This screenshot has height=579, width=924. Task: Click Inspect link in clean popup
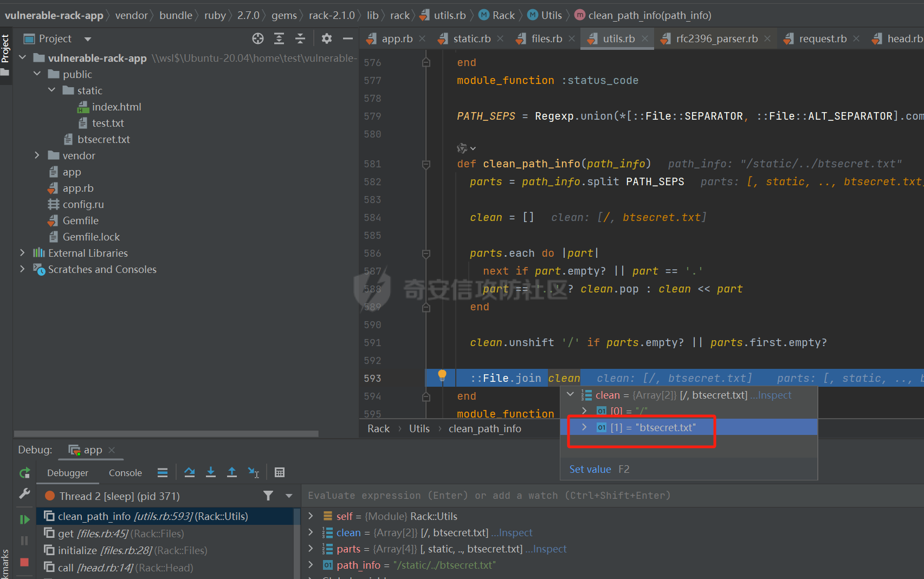point(771,395)
